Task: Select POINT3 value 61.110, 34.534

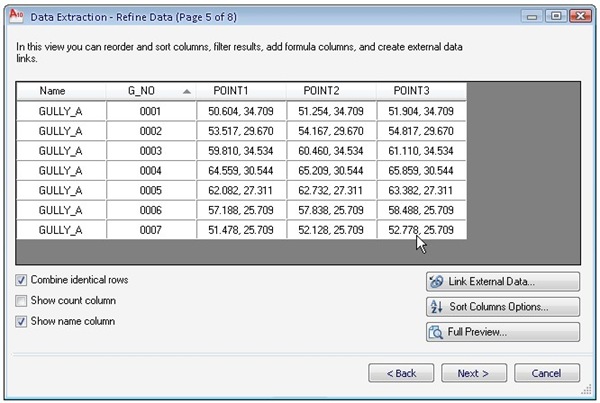Action: (421, 151)
